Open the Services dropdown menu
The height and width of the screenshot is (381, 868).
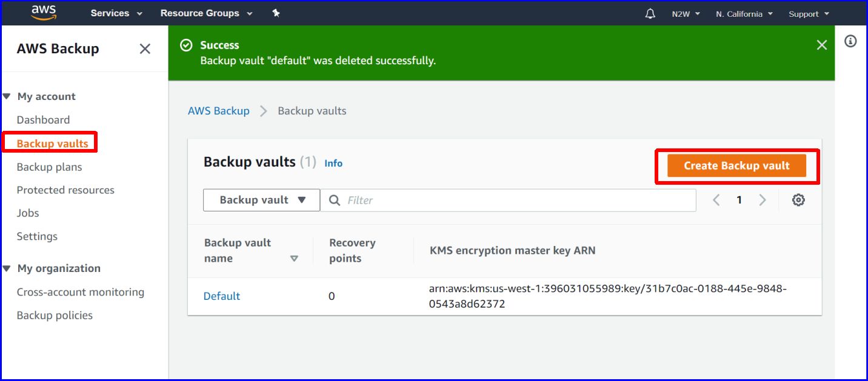click(116, 13)
